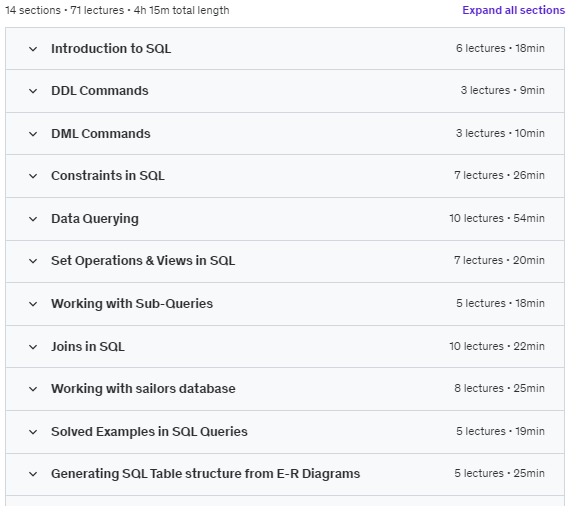575x506 pixels.
Task: Click '6 lectures • 18min' text
Action: (x=500, y=48)
